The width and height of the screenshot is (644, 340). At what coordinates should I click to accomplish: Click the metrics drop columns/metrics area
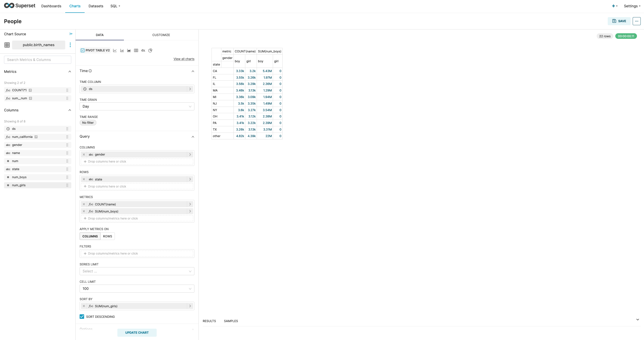coord(137,219)
